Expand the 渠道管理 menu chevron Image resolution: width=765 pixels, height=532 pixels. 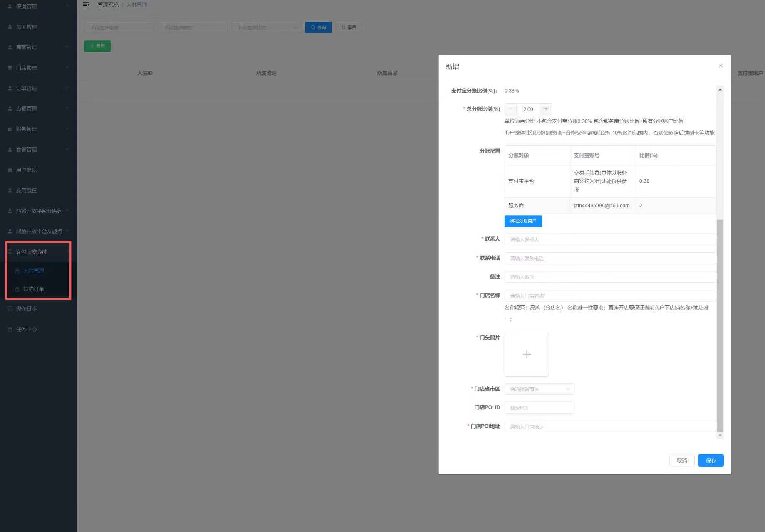coord(67,6)
